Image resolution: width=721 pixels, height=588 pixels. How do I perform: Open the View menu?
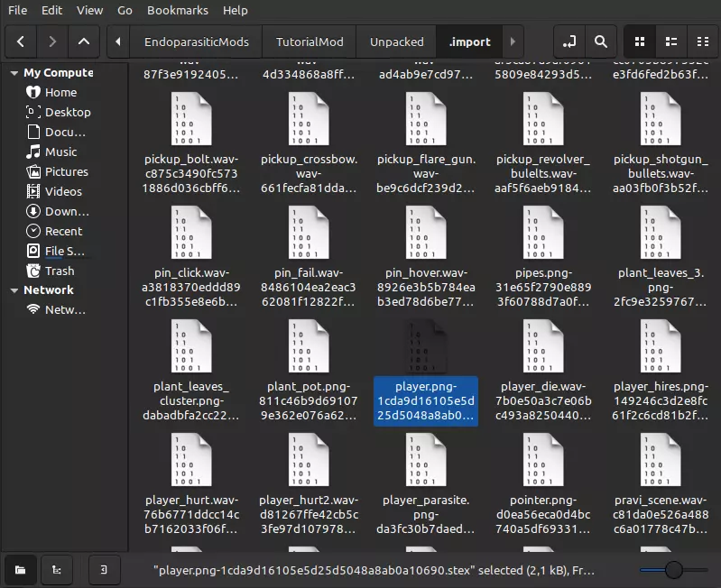(x=89, y=10)
